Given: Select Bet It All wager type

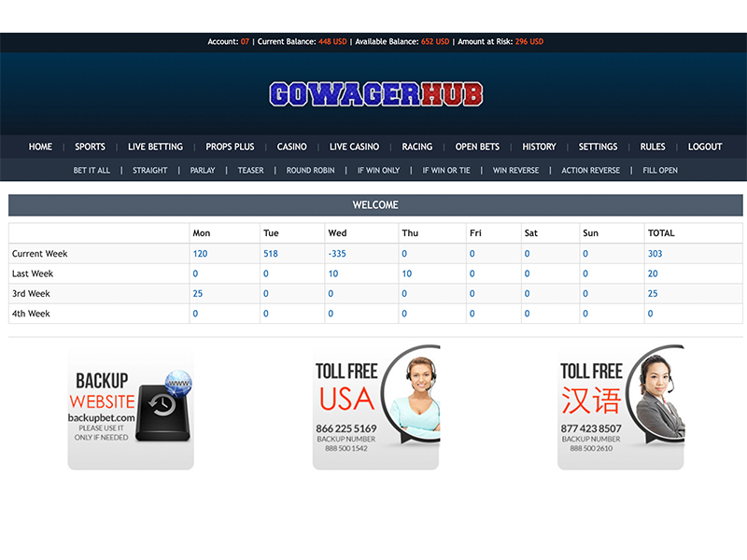Looking at the screenshot, I should tap(92, 170).
